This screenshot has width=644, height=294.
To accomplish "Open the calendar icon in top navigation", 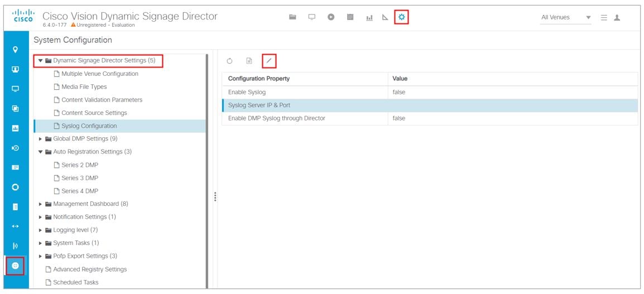I will pyautogui.click(x=350, y=17).
